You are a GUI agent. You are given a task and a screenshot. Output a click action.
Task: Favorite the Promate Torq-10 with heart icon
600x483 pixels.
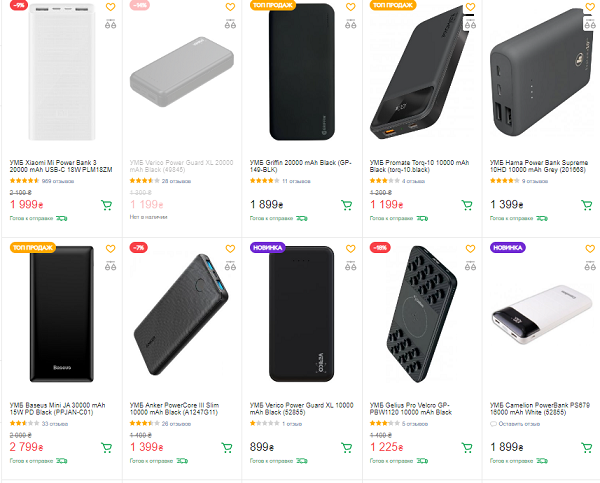coord(469,6)
